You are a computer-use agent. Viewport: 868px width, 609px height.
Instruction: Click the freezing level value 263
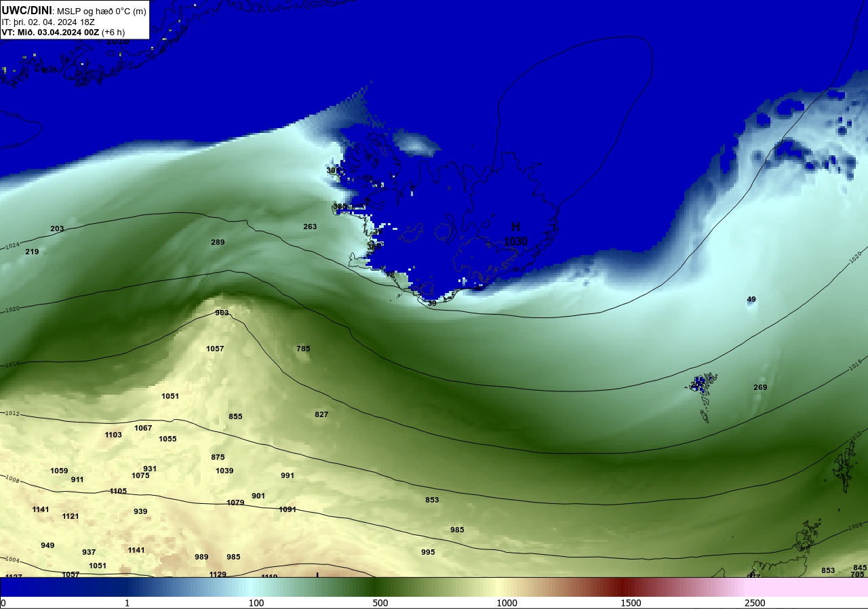coord(310,227)
